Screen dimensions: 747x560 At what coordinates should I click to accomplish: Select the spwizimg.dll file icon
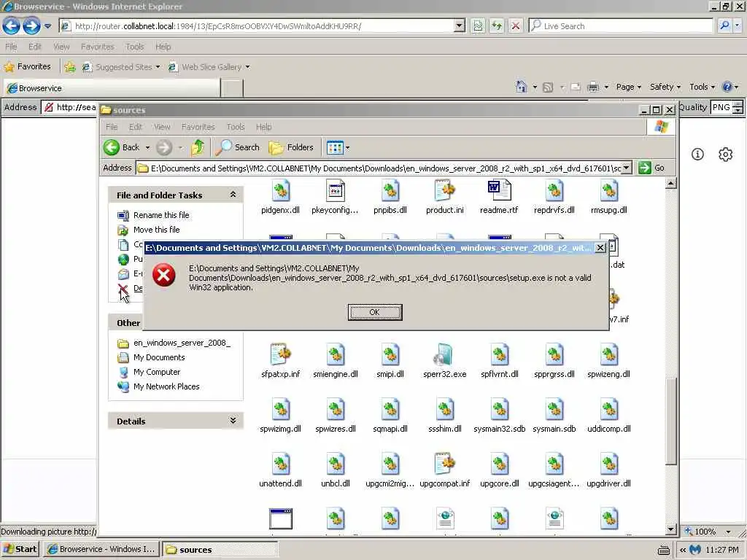[x=281, y=409]
